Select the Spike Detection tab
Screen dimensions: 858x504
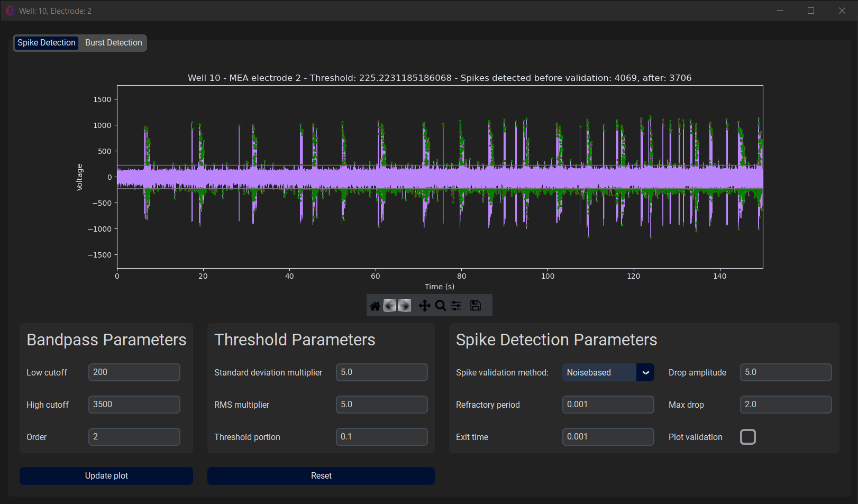click(47, 43)
